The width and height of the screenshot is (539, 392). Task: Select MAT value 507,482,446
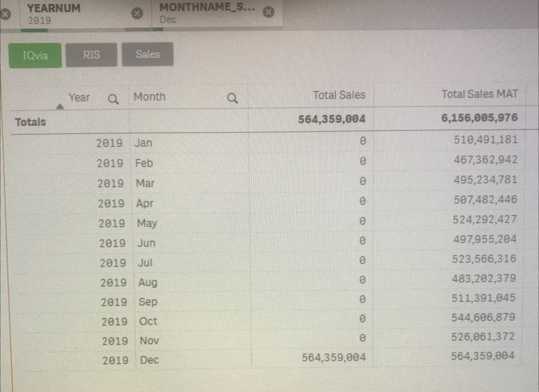485,199
